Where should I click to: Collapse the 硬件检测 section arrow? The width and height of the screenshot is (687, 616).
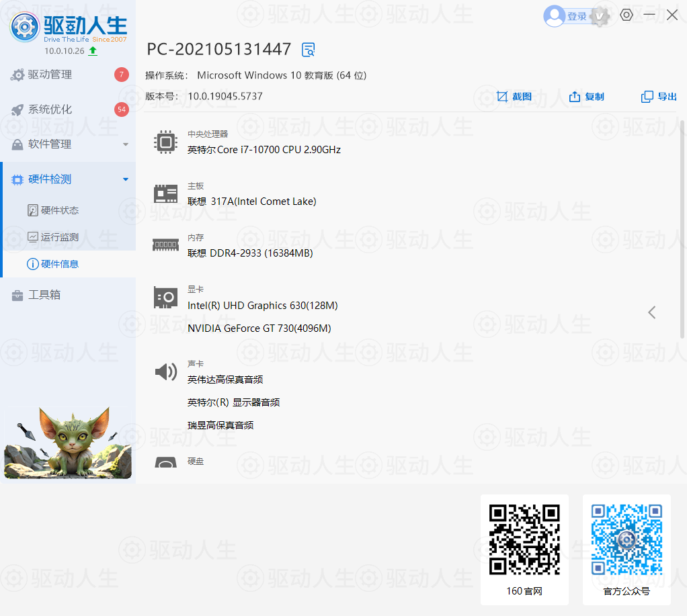[125, 179]
